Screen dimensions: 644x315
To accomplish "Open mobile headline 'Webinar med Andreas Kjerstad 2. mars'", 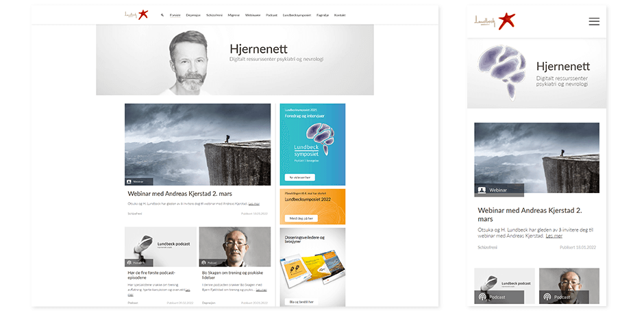I will (530, 214).
